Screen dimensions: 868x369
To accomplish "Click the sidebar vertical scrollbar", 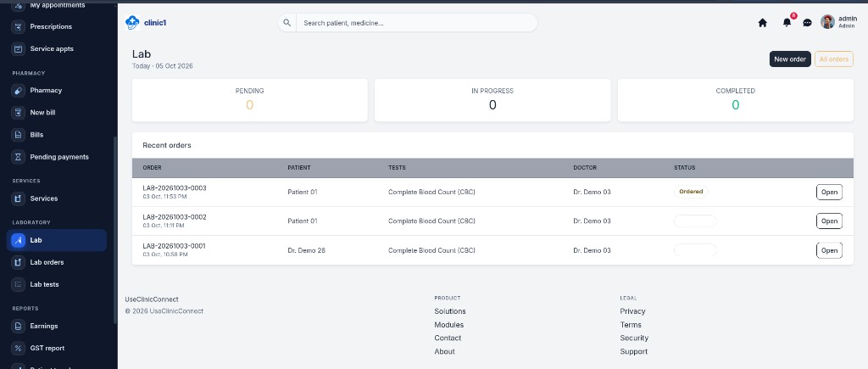I will (x=115, y=230).
